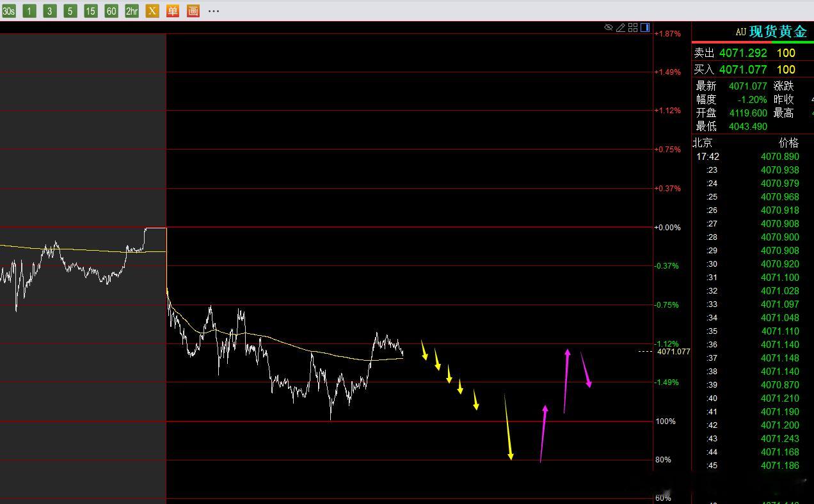Click the 最新 value 4071.077
The width and height of the screenshot is (814, 504).
pos(748,86)
